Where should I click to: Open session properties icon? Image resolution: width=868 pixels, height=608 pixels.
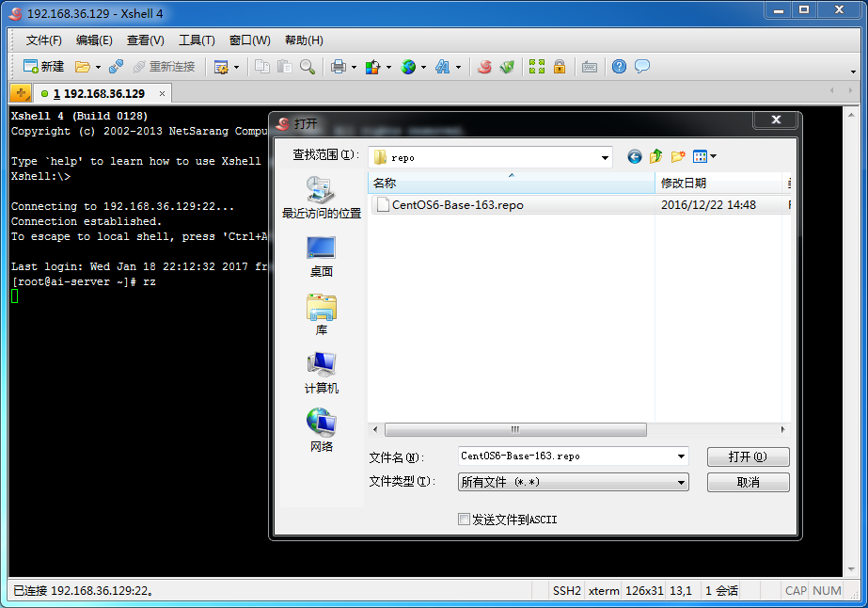(x=221, y=67)
